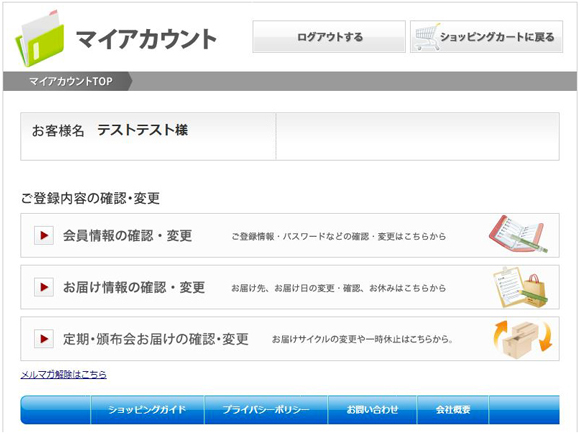Select お問い合わせ in footer menu

click(x=372, y=410)
